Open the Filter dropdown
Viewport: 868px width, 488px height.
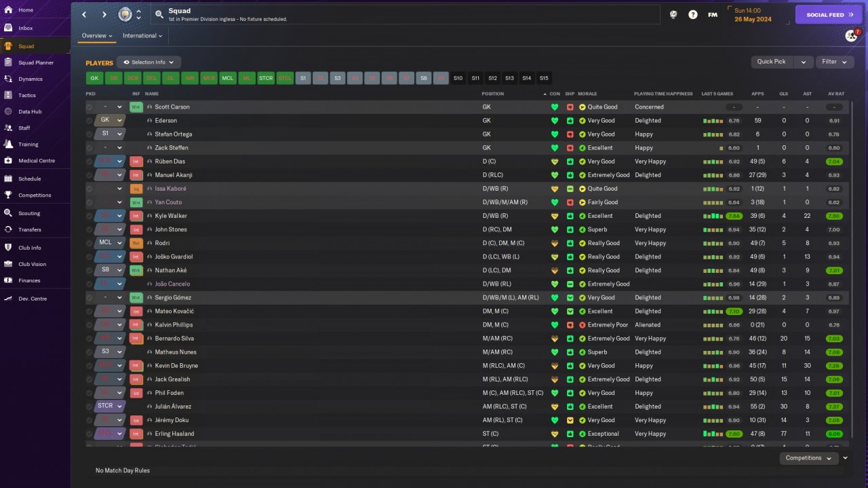(x=834, y=62)
